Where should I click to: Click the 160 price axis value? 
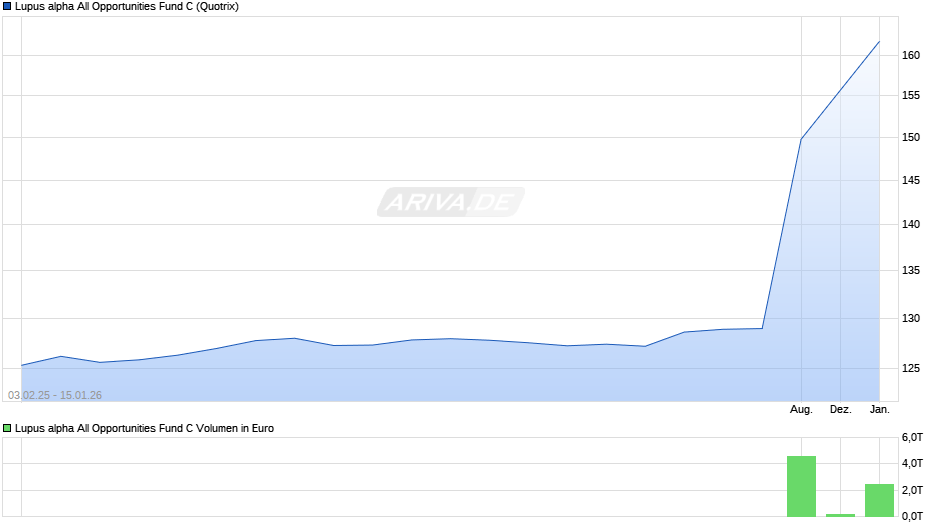tap(911, 55)
